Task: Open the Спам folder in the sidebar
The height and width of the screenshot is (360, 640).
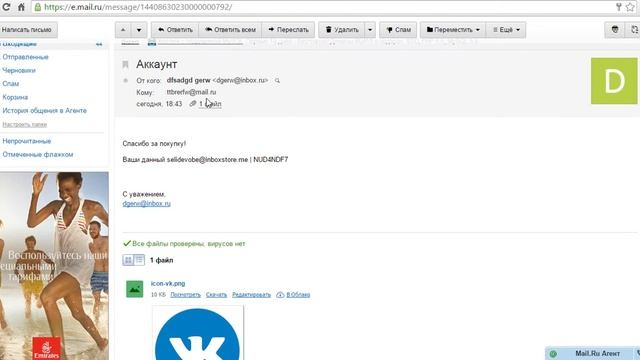Action: (11, 84)
